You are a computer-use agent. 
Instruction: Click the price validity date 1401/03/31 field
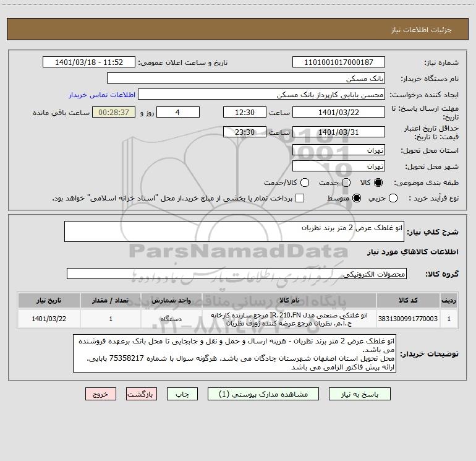339,132
